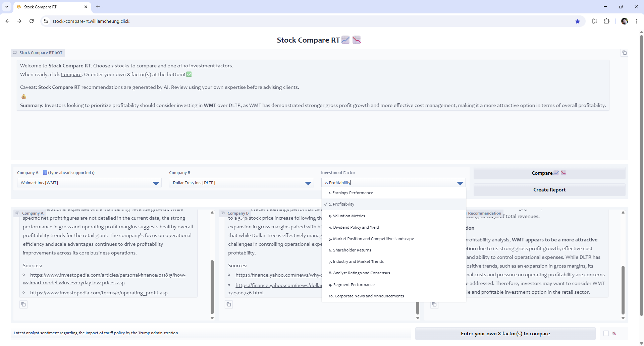Image resolution: width=644 pixels, height=346 pixels.
Task: Copy the Recommendation panel text
Action: [434, 304]
